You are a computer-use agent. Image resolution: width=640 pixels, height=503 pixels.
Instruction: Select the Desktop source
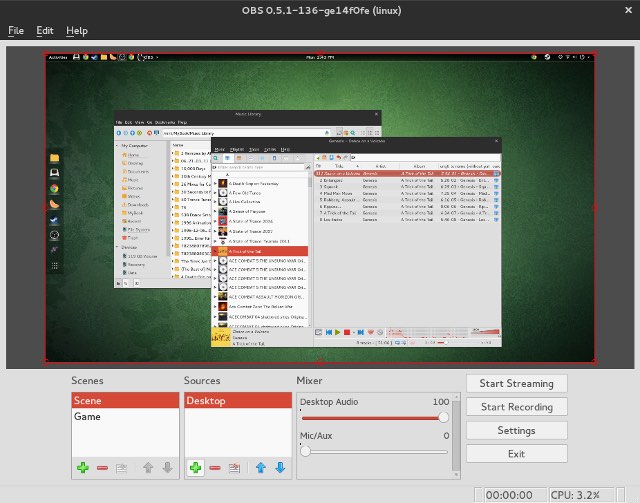tap(238, 401)
